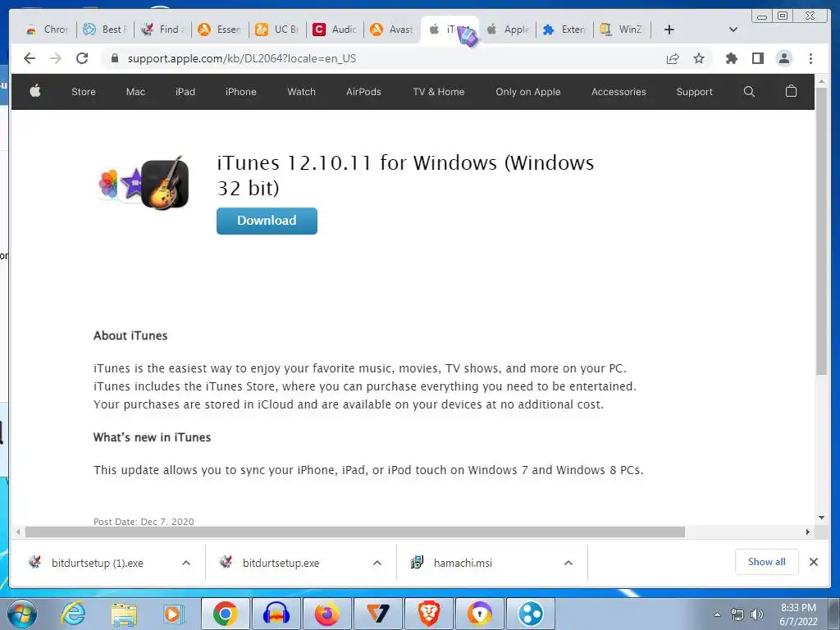Click the horizontal page scrollbar thumb
840x630 pixels.
click(x=354, y=532)
